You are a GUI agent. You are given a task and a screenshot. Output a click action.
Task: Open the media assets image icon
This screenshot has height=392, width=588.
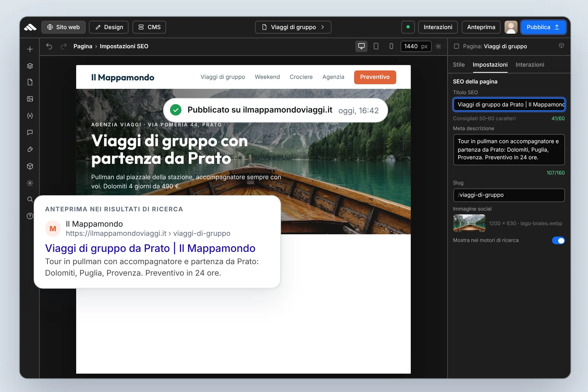coord(30,99)
